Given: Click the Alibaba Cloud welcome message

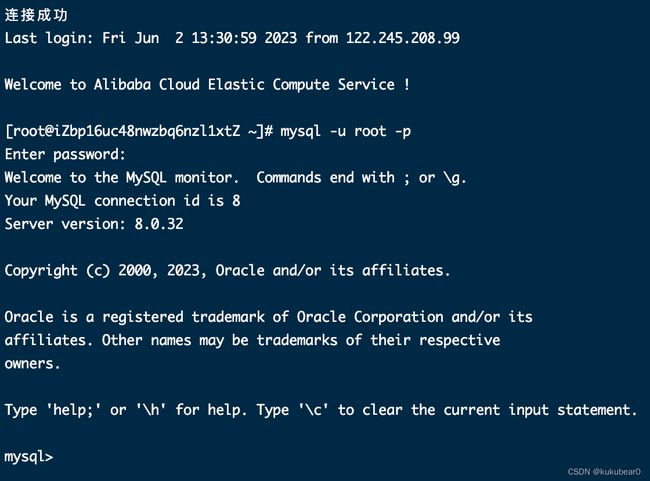Looking at the screenshot, I should 207,85.
